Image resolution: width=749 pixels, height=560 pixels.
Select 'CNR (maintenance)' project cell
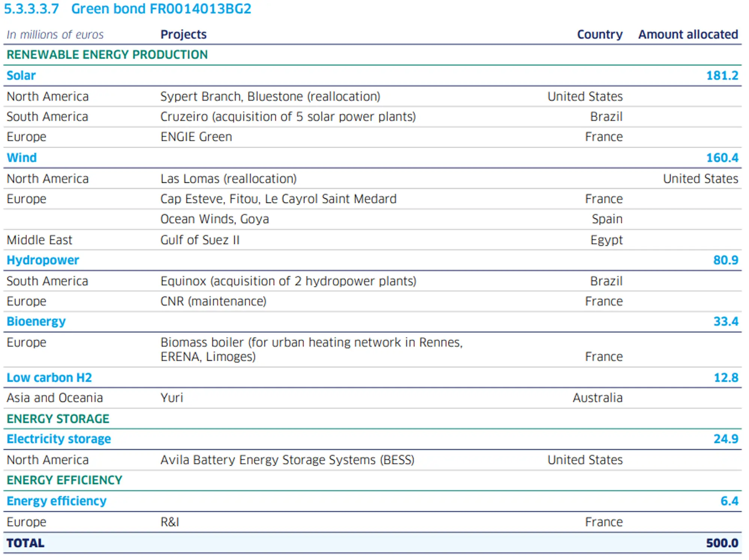pos(213,301)
